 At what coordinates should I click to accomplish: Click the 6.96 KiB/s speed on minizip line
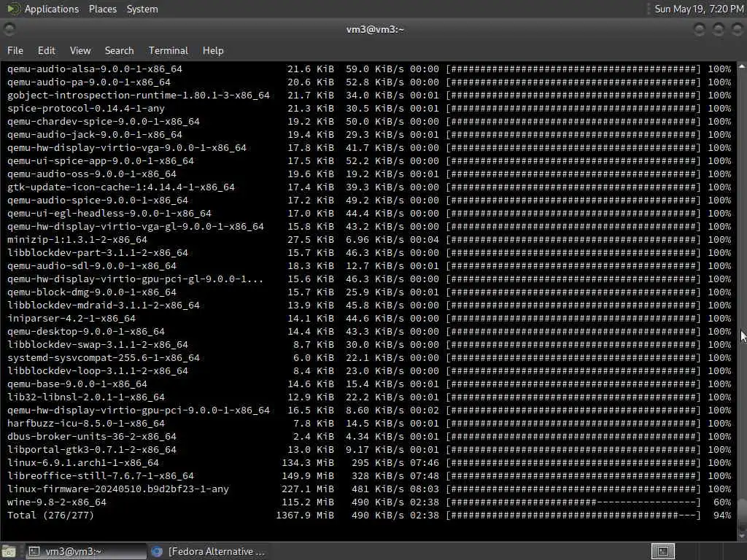click(x=374, y=239)
